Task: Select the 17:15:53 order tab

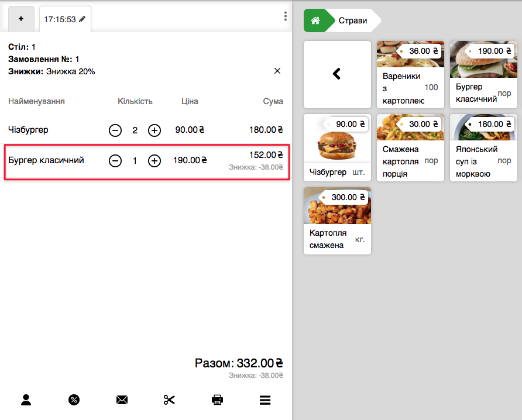Action: click(64, 19)
